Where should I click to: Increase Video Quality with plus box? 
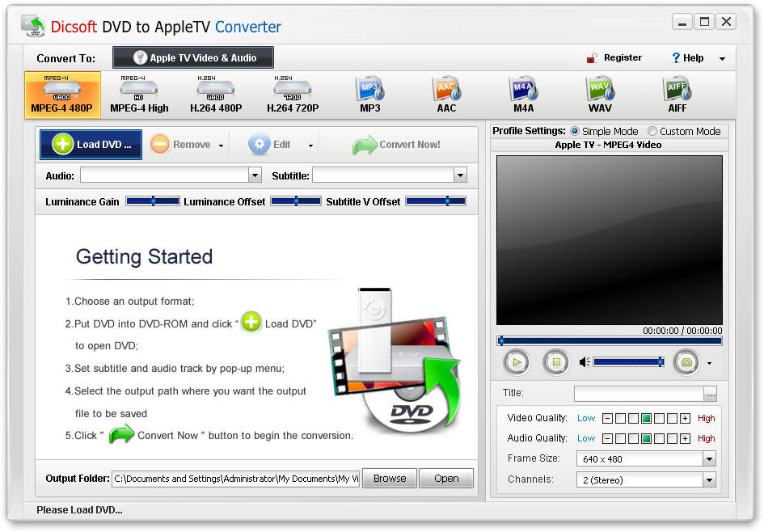pyautogui.click(x=685, y=419)
